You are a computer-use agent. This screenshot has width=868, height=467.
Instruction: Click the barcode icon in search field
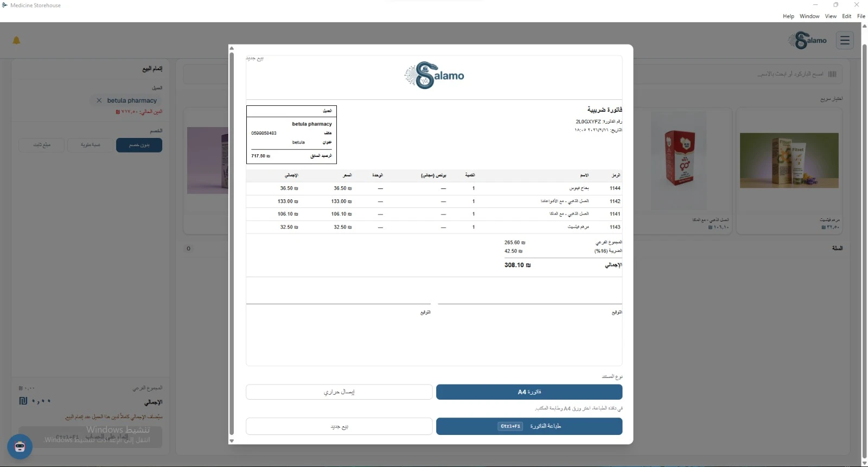(832, 74)
